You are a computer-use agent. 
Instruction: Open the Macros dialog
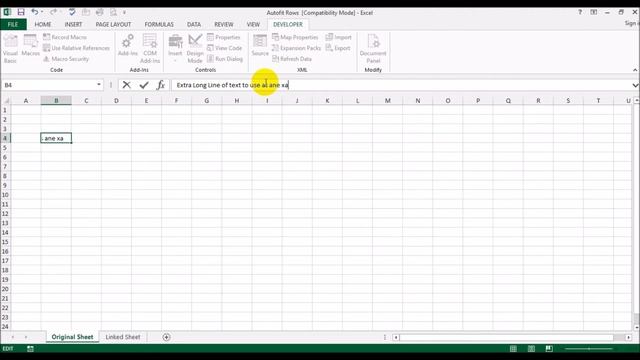(31, 46)
